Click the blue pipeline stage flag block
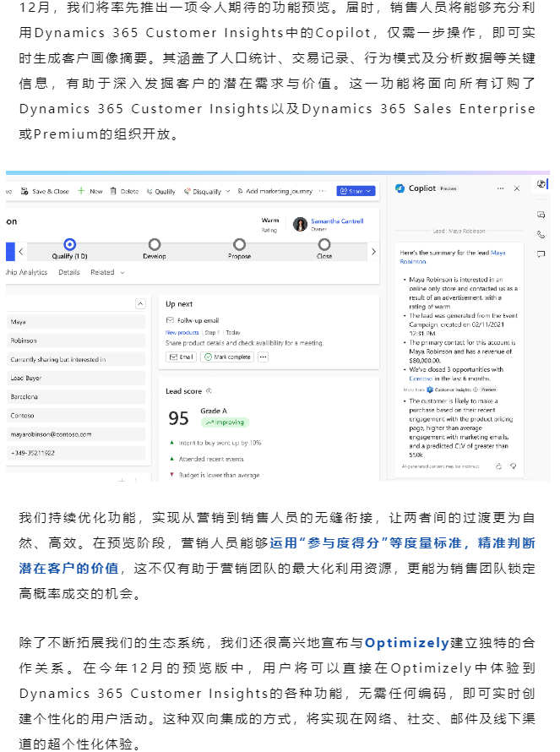The width and height of the screenshot is (560, 752). (x=10, y=251)
